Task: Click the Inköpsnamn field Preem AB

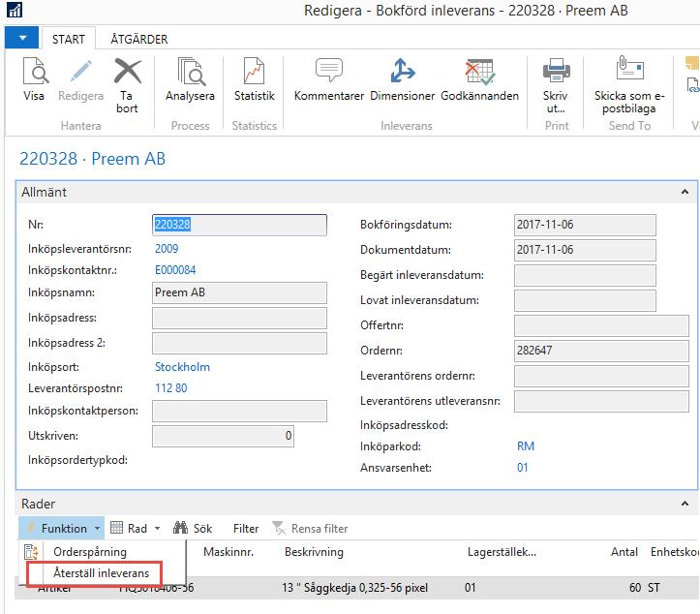Action: [239, 292]
